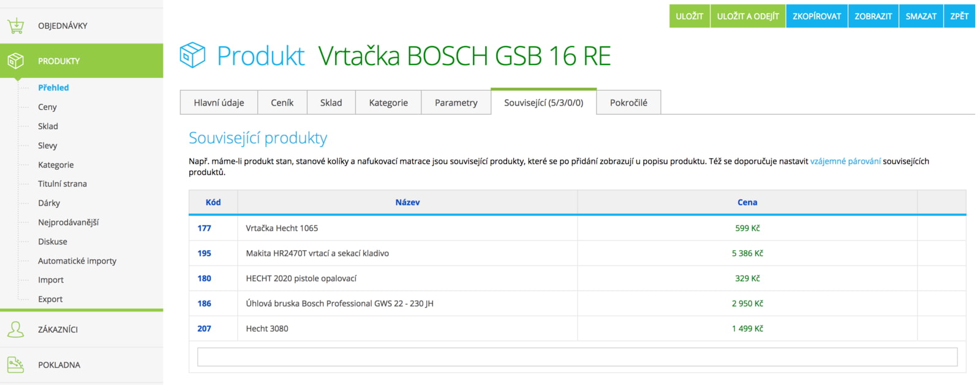Switch to the Parametry tab
The height and width of the screenshot is (385, 980).
(456, 102)
